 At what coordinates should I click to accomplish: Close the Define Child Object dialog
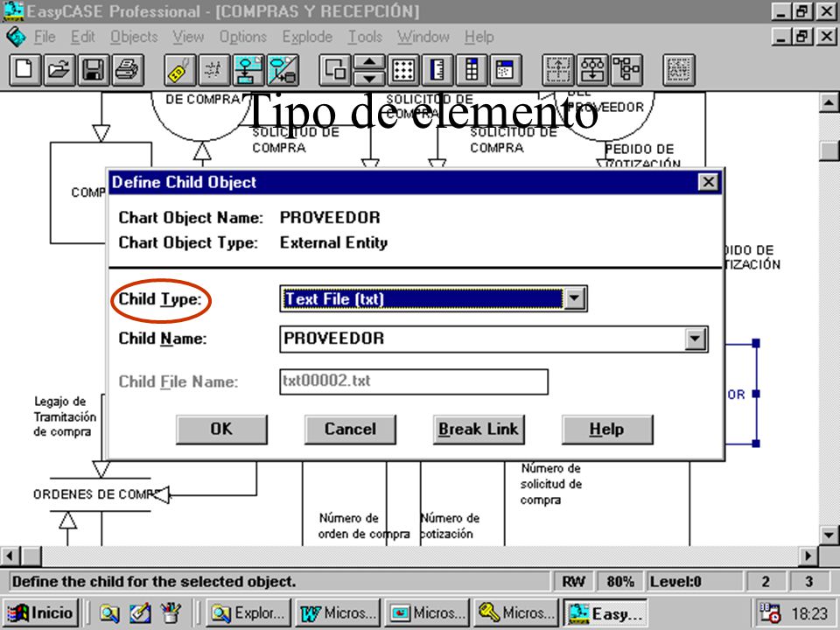point(708,182)
